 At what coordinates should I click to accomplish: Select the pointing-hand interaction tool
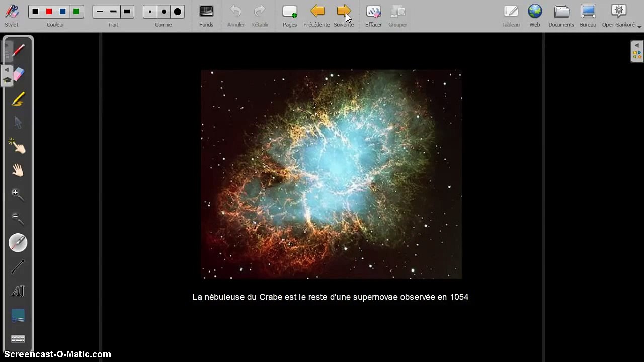pos(18,146)
